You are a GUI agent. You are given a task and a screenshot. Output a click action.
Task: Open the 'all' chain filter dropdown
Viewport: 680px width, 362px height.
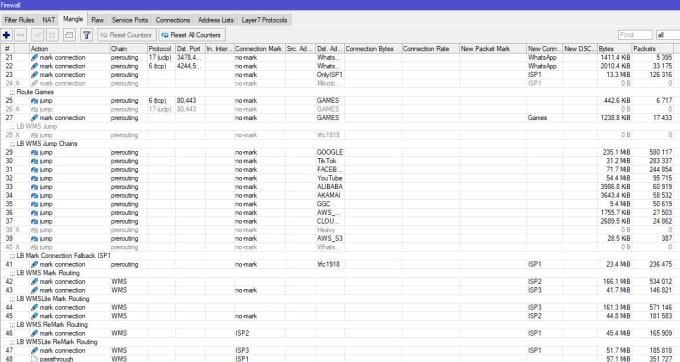click(667, 35)
